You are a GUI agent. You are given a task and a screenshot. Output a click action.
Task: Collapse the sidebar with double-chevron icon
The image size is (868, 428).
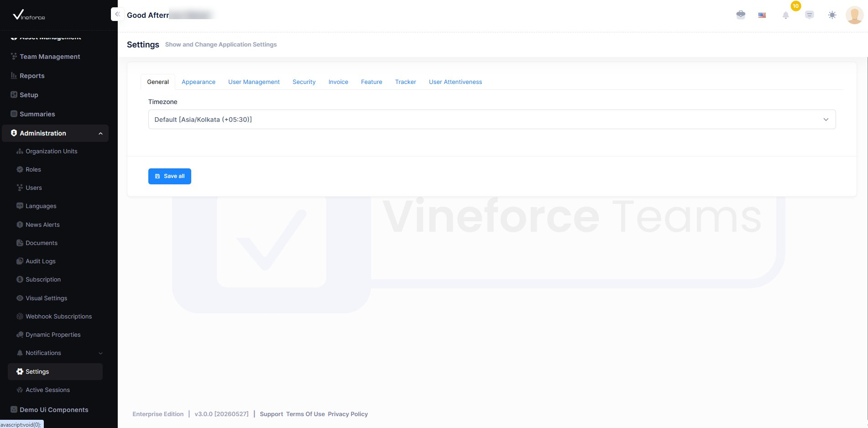pos(117,14)
